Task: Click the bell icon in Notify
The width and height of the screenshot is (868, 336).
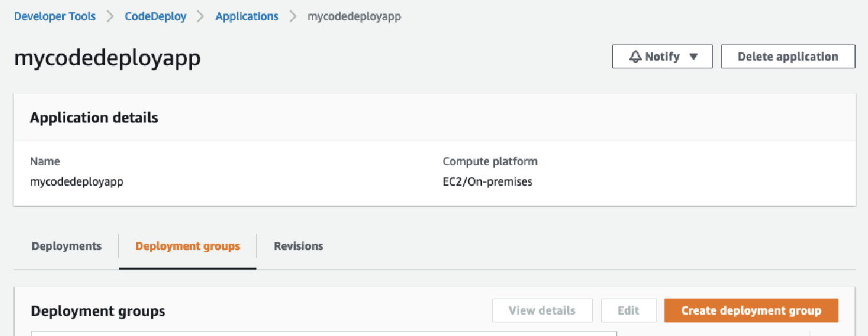Action: click(635, 57)
